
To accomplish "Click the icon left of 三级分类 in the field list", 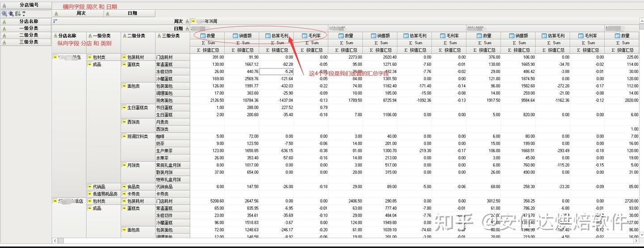I will click(x=4, y=42).
